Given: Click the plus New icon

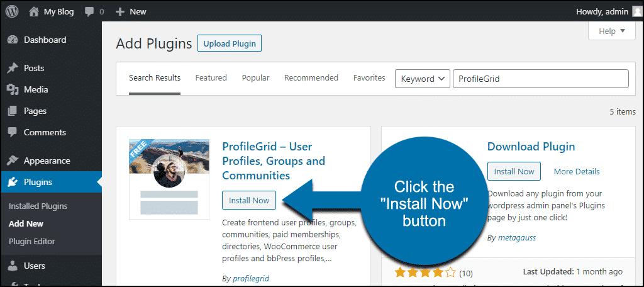Looking at the screenshot, I should click(x=120, y=12).
